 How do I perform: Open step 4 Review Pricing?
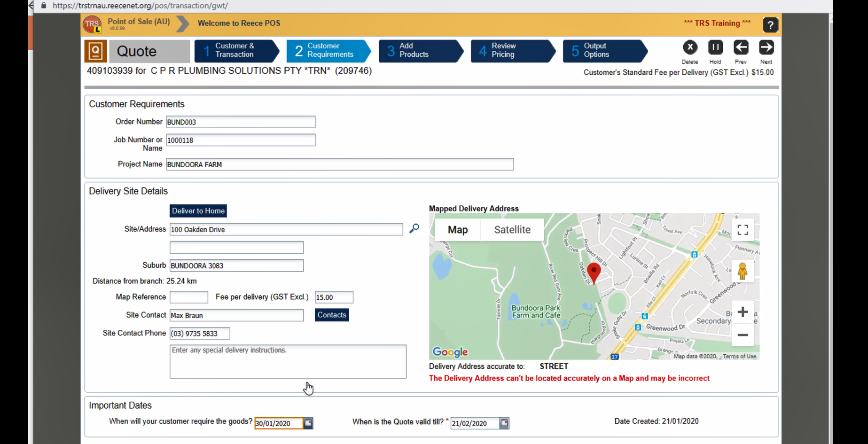tap(510, 50)
